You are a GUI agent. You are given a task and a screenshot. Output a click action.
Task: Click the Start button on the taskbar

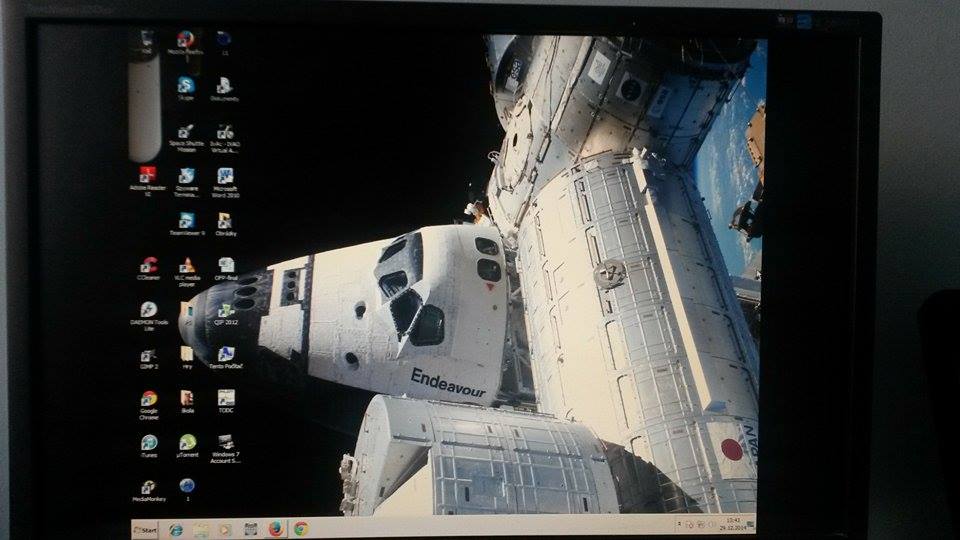pyautogui.click(x=146, y=529)
